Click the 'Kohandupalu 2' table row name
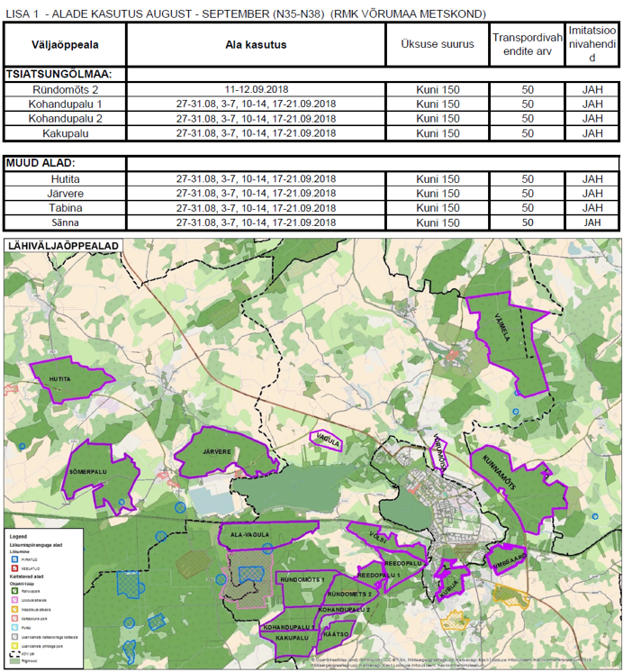Viewport: 623px width, 672px height. point(65,119)
